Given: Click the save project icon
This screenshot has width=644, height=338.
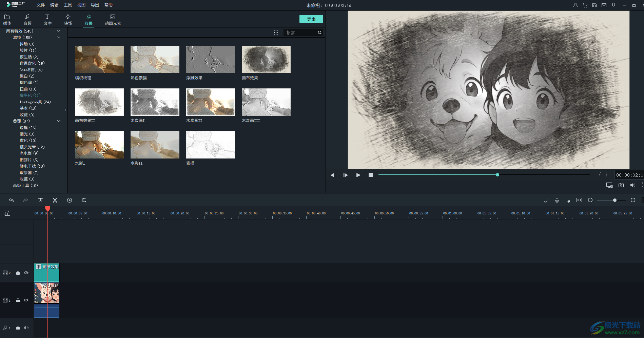Looking at the screenshot, I should 594,5.
